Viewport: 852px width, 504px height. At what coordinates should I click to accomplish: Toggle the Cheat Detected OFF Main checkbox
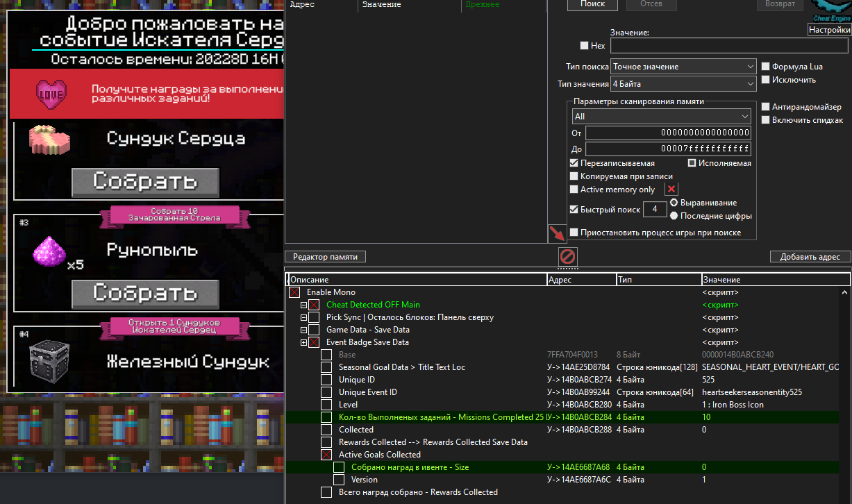tap(314, 305)
